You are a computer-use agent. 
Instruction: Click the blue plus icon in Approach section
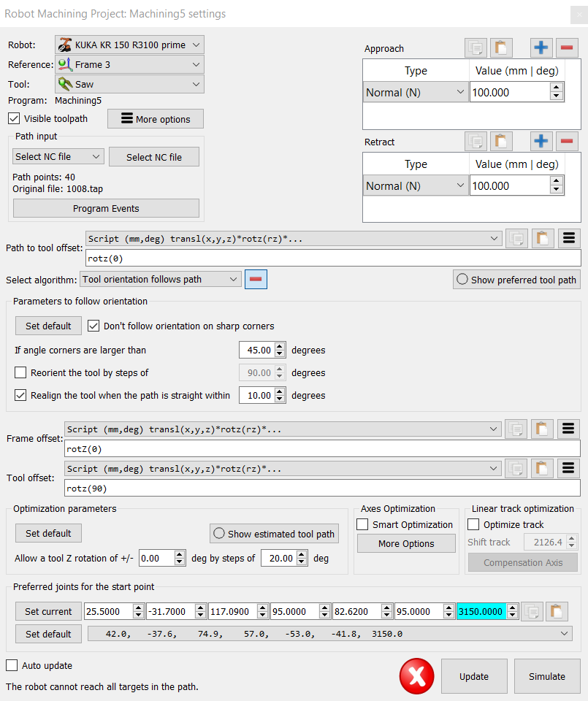pos(541,48)
